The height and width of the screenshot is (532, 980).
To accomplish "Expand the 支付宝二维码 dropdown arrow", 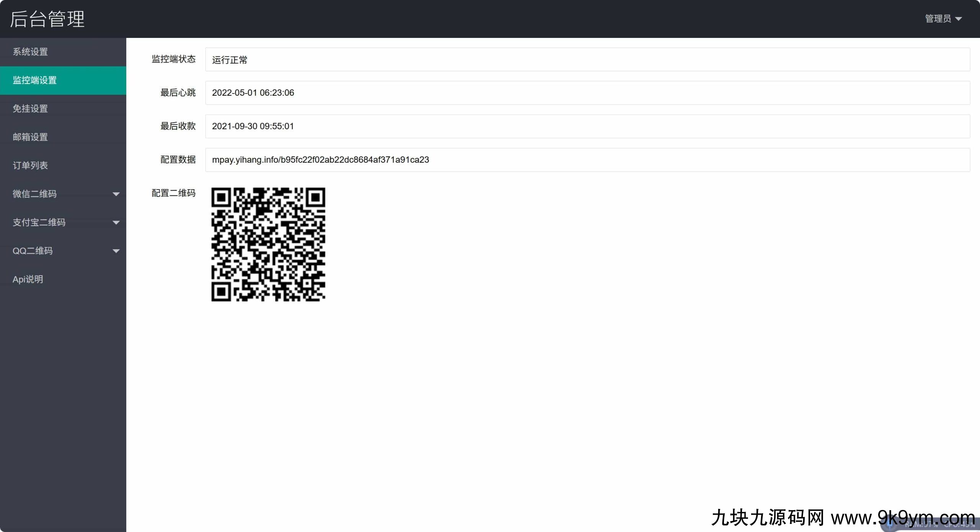I will click(116, 223).
